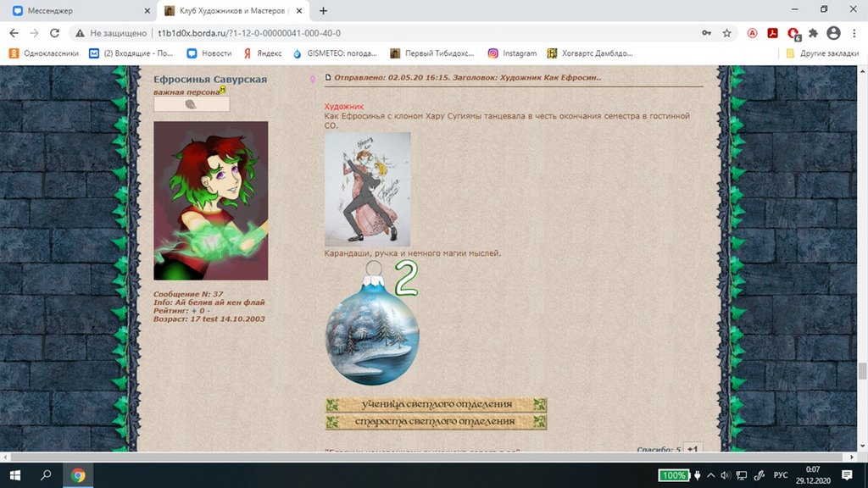
Task: Click the red Художник heading text
Action: click(x=344, y=106)
